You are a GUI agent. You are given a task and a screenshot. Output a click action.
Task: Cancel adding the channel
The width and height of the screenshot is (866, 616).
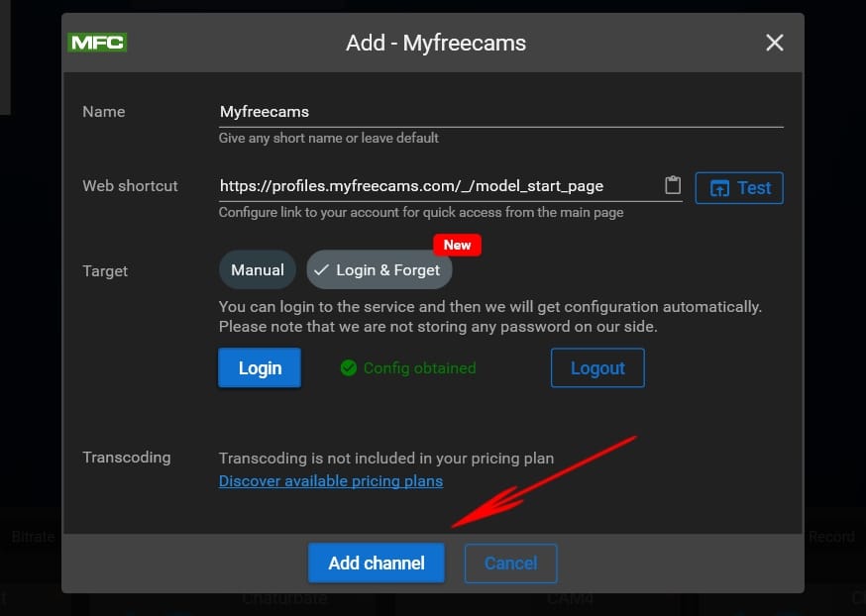[511, 563]
